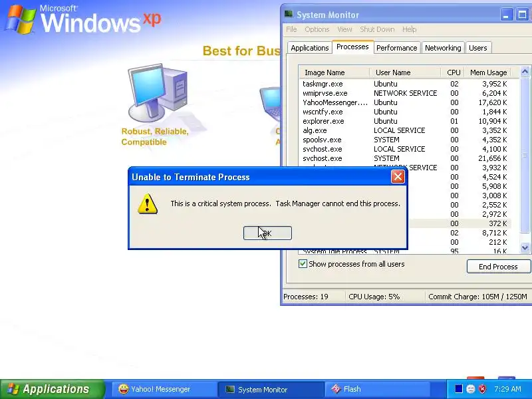The height and width of the screenshot is (399, 532).
Task: Open the Applications start menu button
Action: [53, 389]
